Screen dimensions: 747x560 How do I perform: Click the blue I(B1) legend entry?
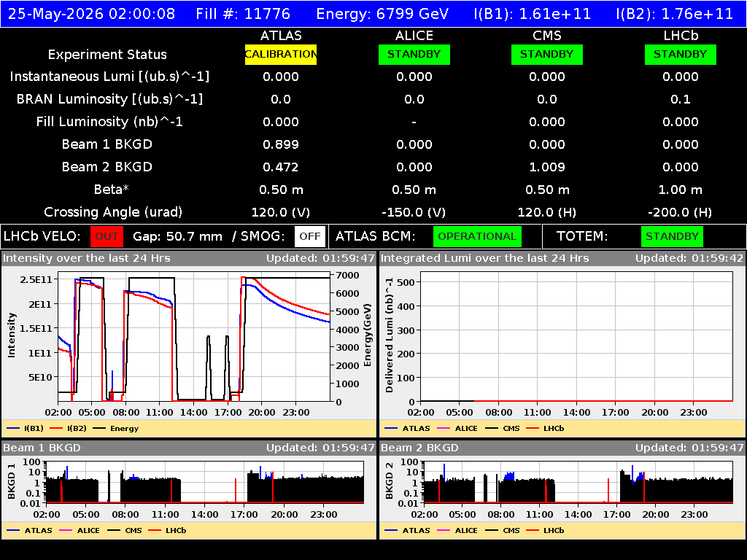(26, 428)
